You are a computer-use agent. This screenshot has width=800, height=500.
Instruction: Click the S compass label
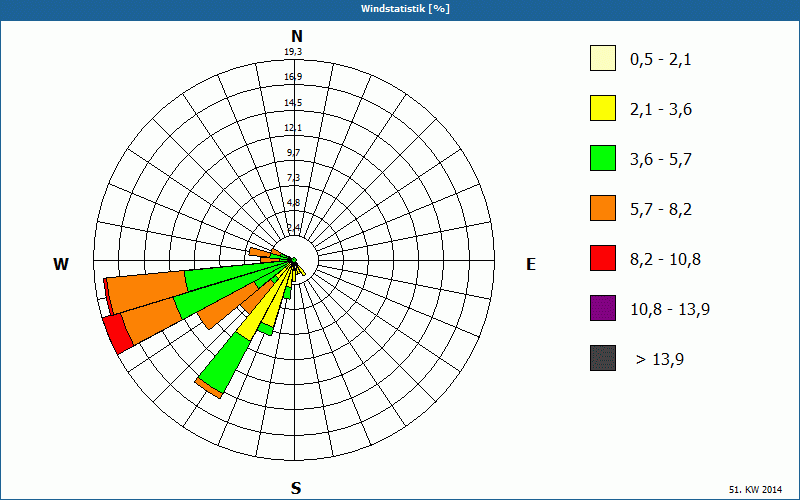click(x=296, y=488)
